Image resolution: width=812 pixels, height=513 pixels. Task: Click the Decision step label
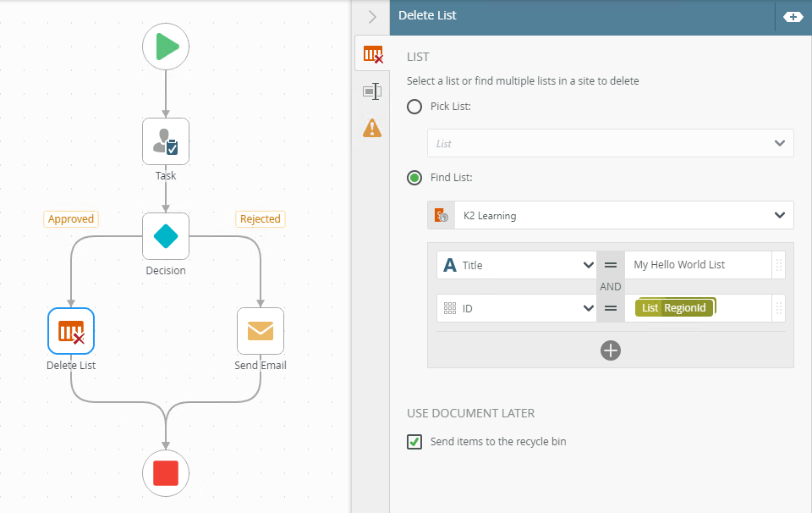[166, 271]
